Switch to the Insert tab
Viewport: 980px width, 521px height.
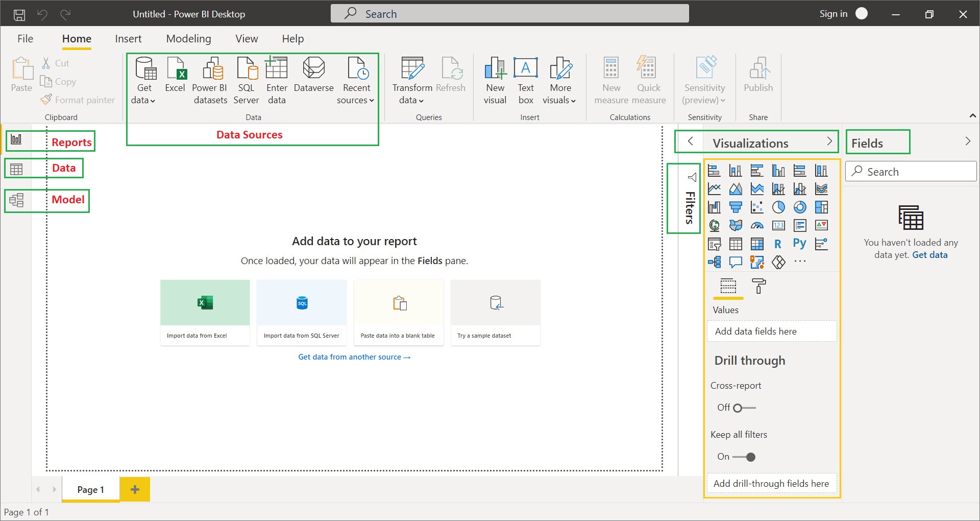coord(128,39)
